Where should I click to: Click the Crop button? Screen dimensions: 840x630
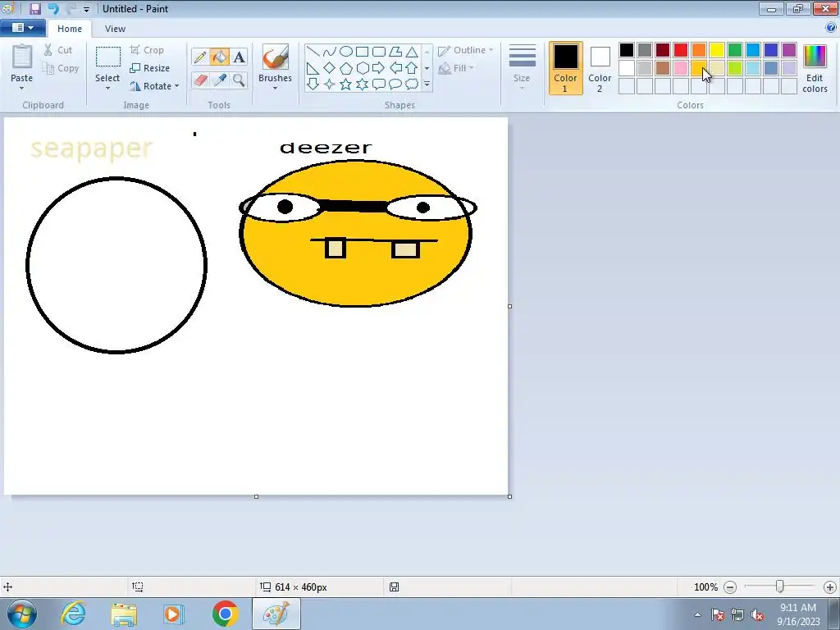point(147,50)
